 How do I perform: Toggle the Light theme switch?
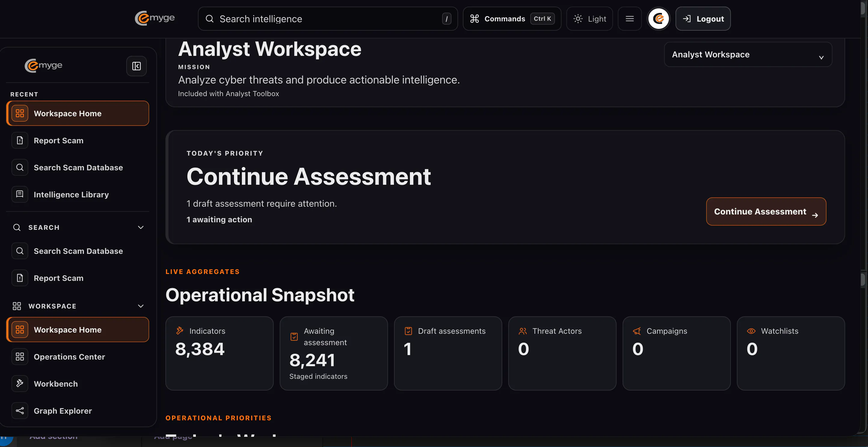tap(589, 19)
